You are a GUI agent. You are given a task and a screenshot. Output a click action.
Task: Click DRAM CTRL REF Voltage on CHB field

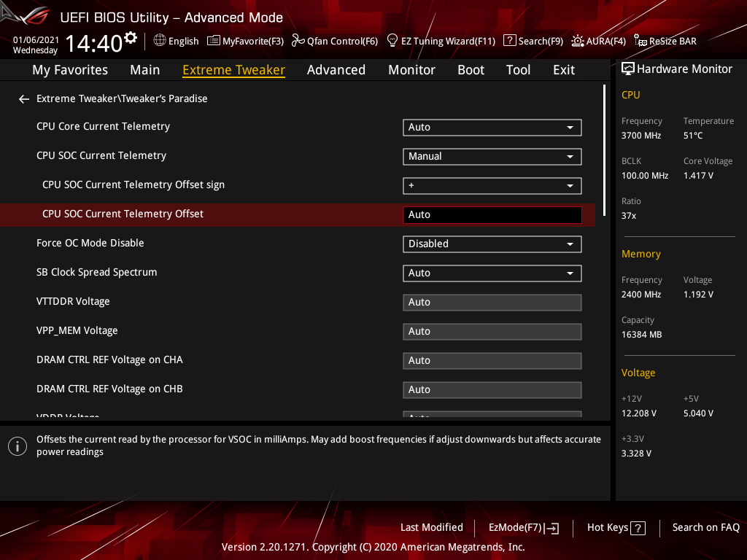pyautogui.click(x=492, y=389)
